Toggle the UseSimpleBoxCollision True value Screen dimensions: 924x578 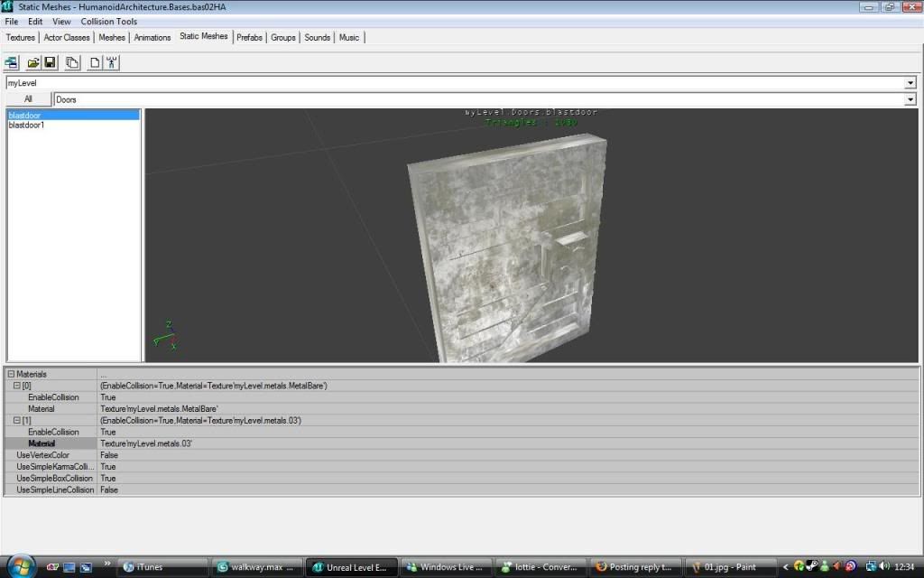(x=108, y=478)
